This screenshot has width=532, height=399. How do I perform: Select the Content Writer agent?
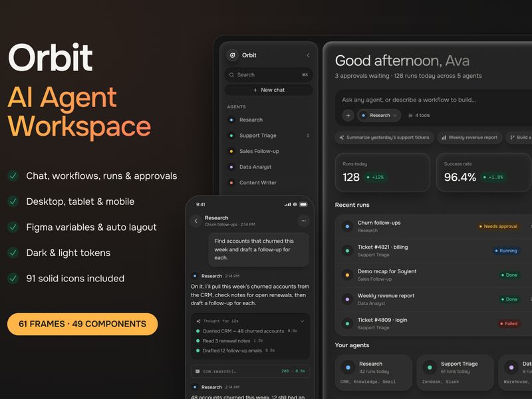(269, 182)
